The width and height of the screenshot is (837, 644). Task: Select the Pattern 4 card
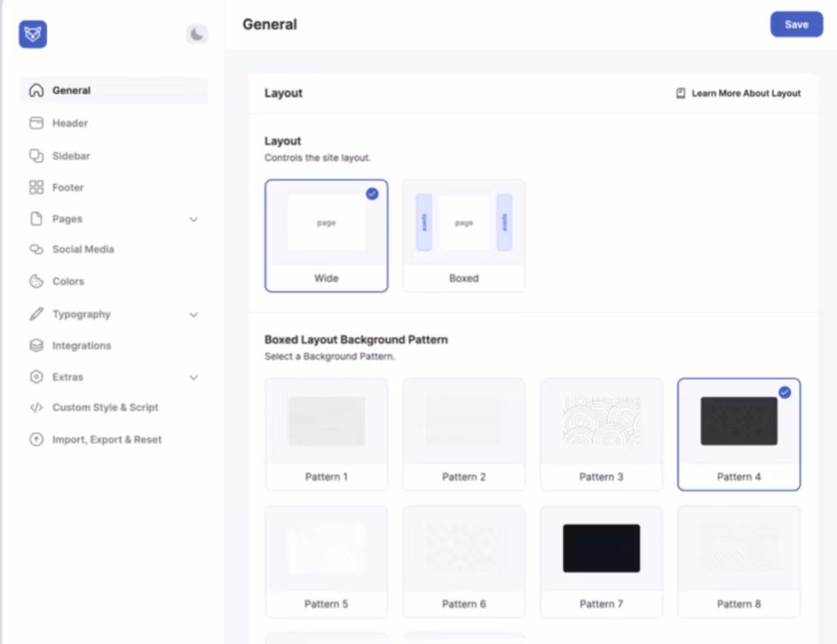(x=739, y=434)
